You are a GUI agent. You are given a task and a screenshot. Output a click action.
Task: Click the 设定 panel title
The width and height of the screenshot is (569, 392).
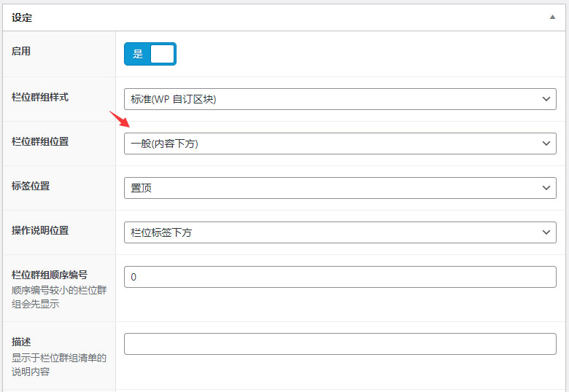22,17
